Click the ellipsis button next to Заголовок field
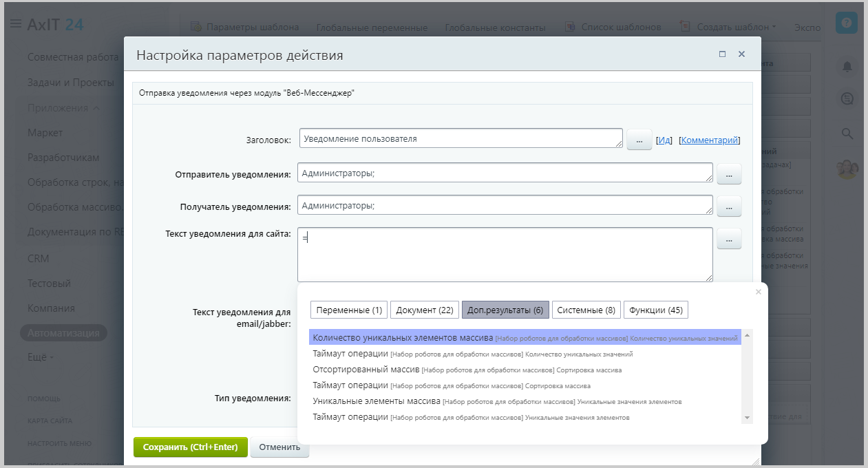This screenshot has height=468, width=868. (639, 140)
